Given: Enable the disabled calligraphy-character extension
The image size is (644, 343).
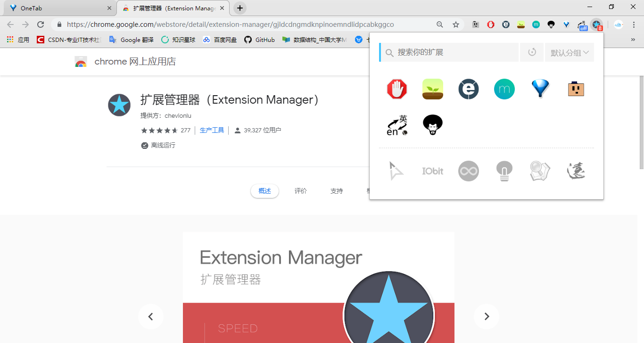Looking at the screenshot, I should (576, 171).
